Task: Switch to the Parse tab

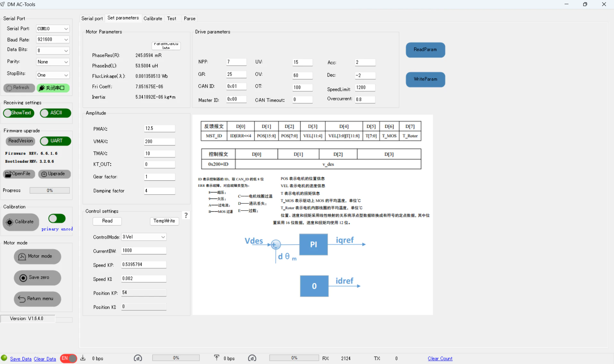Action: click(x=190, y=19)
